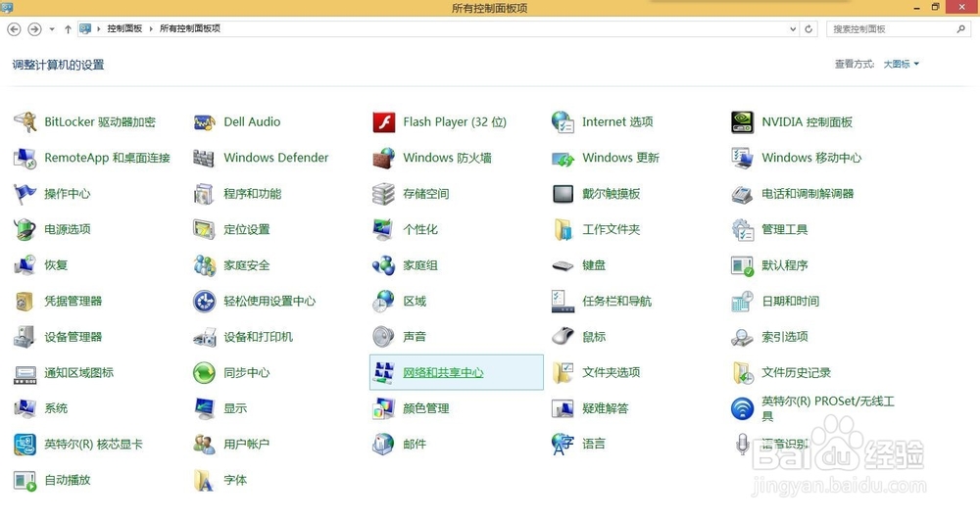Screen dimensions: 980x519
Task: Open Windows 移动中心 icon
Action: [743, 158]
